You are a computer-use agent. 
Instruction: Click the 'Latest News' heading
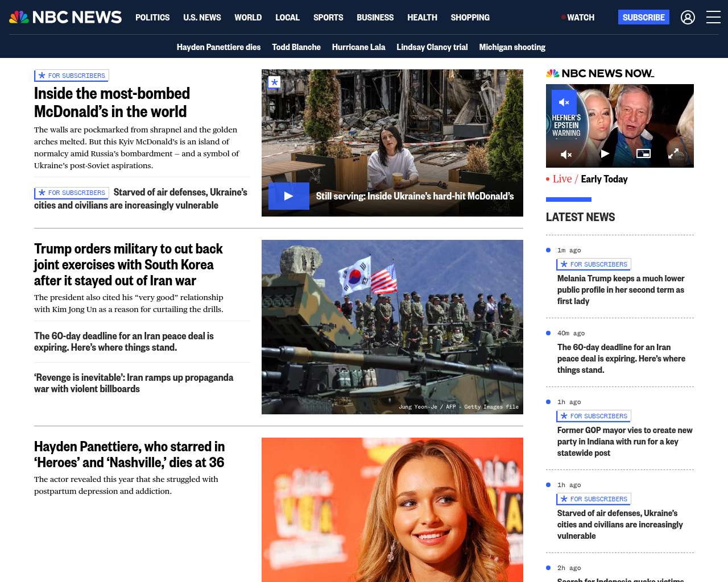click(x=580, y=217)
